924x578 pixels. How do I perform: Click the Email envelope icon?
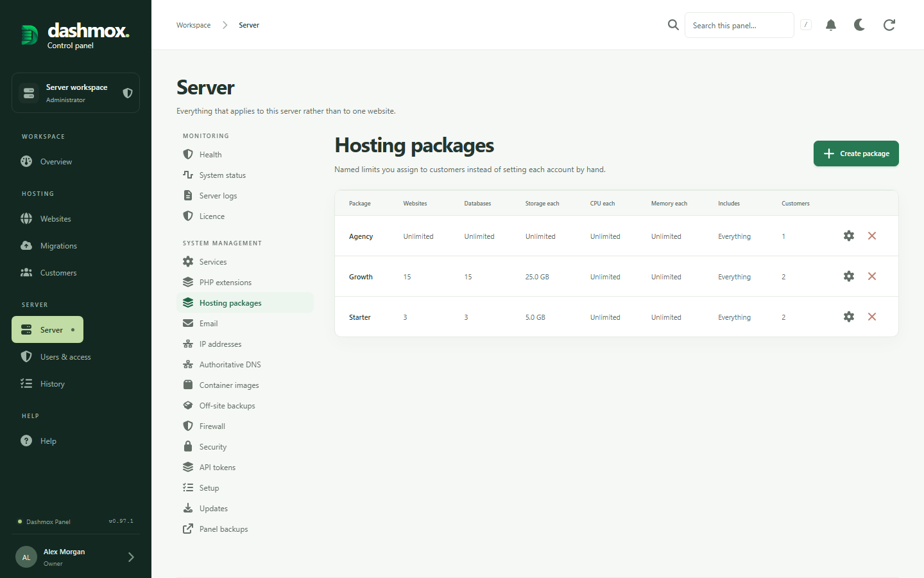(x=188, y=323)
